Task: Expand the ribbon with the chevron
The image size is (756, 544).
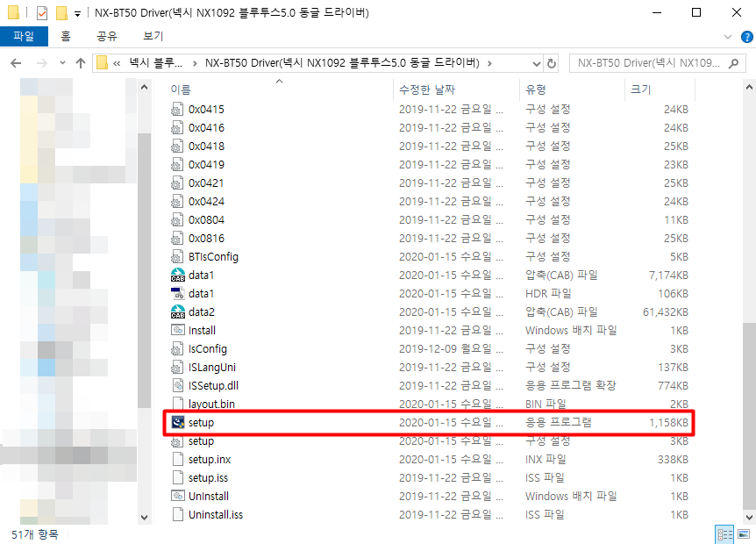Action: click(x=728, y=37)
